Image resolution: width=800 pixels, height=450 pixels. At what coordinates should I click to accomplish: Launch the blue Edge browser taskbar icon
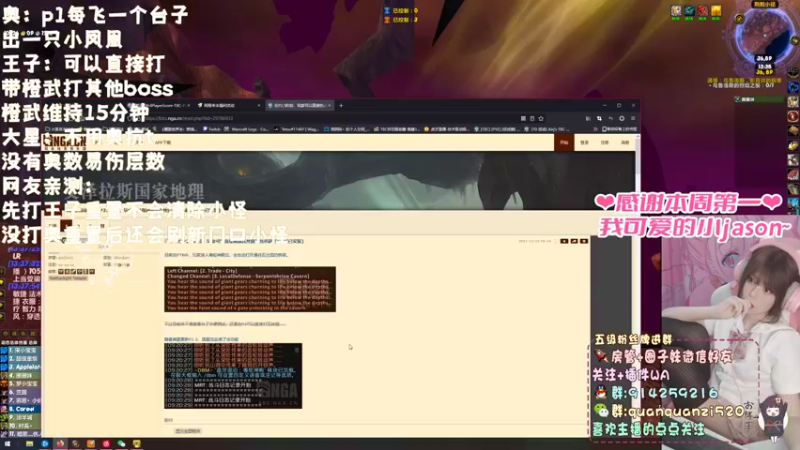pos(45,444)
